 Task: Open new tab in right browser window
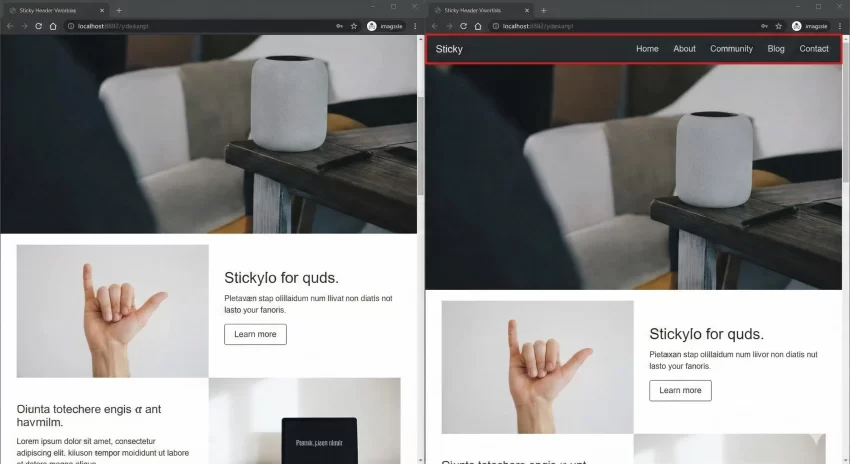click(x=544, y=10)
